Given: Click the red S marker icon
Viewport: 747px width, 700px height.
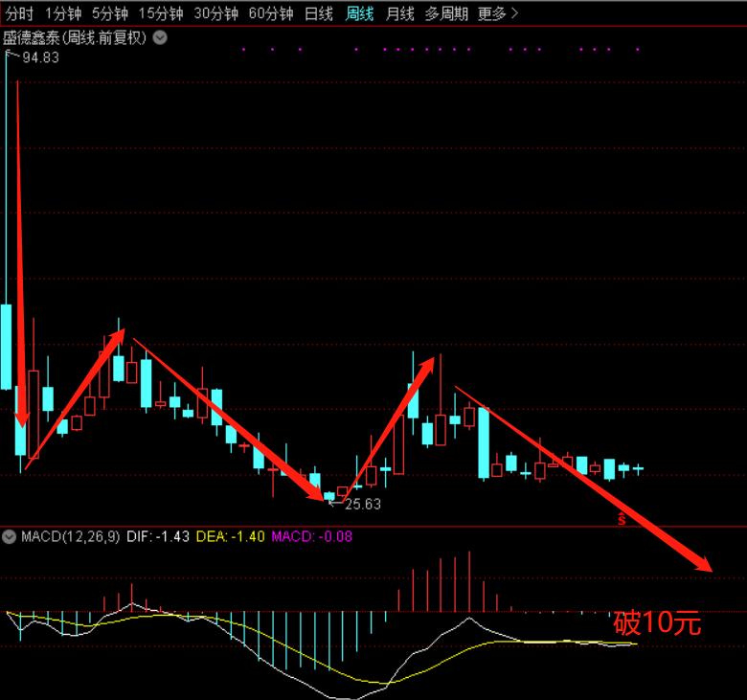Looking at the screenshot, I should 622,518.
